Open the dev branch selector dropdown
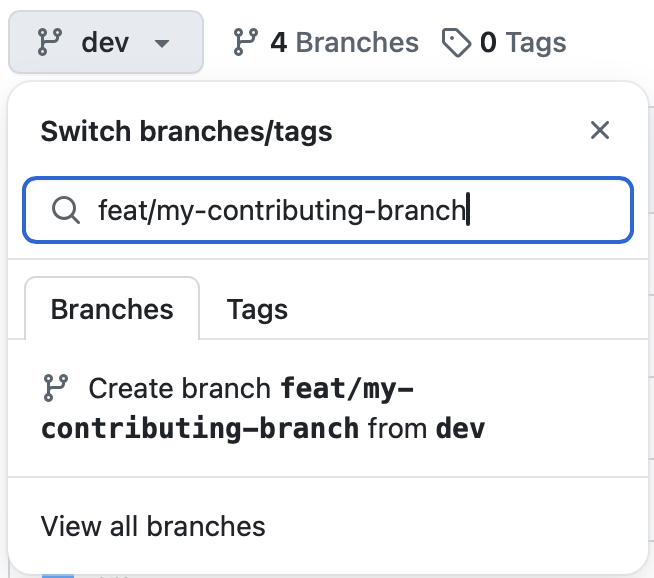Image resolution: width=654 pixels, height=578 pixels. pyautogui.click(x=106, y=42)
